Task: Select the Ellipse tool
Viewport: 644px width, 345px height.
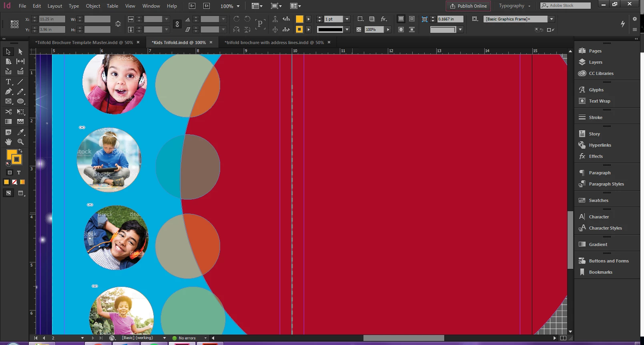Action: [20, 101]
